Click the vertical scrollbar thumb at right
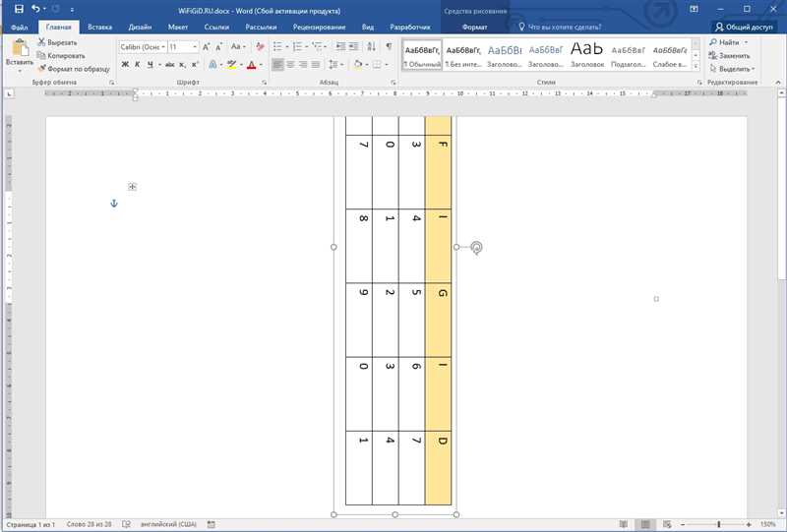The image size is (787, 532). point(782,187)
